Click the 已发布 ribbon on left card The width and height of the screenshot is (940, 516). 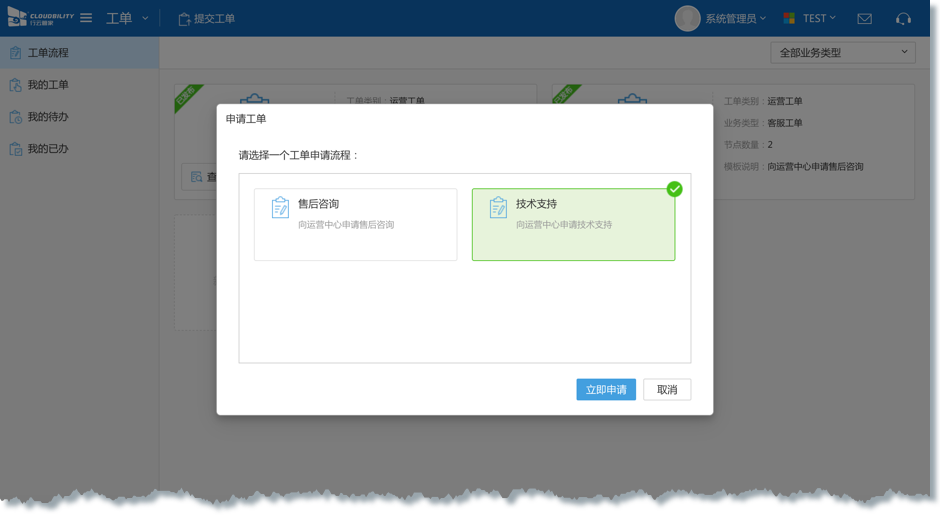[188, 96]
